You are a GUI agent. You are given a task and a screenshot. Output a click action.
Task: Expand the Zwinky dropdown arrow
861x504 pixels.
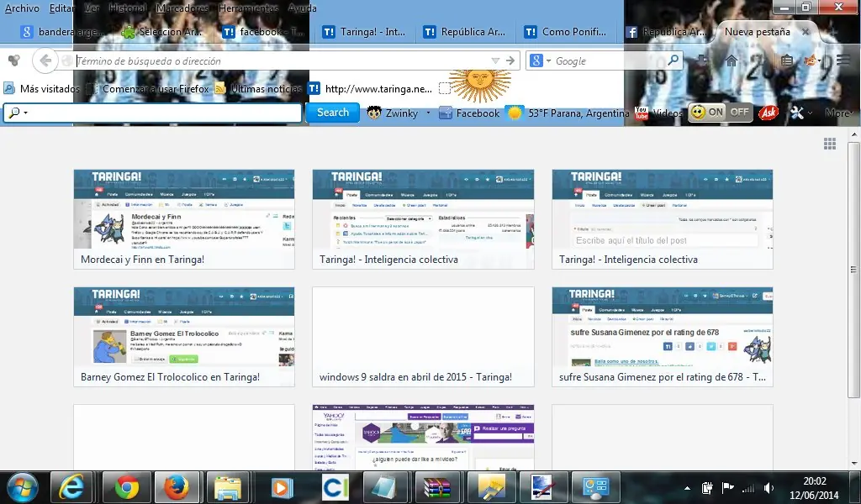[428, 113]
